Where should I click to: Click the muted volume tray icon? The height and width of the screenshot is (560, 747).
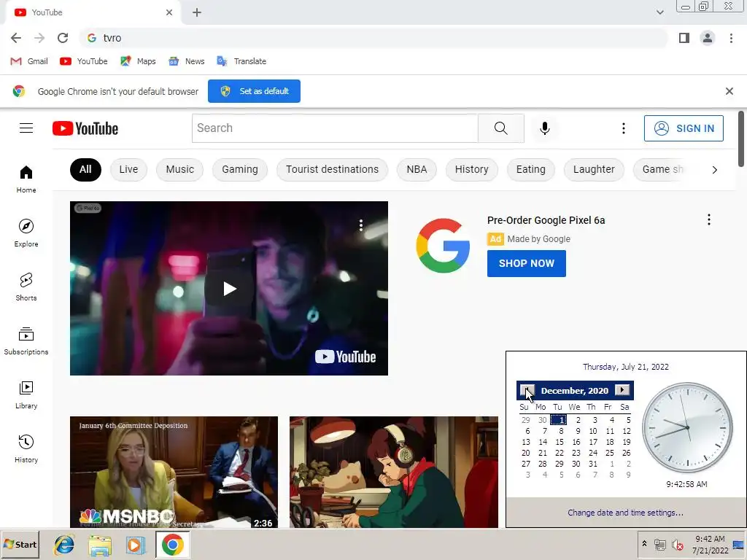click(678, 545)
